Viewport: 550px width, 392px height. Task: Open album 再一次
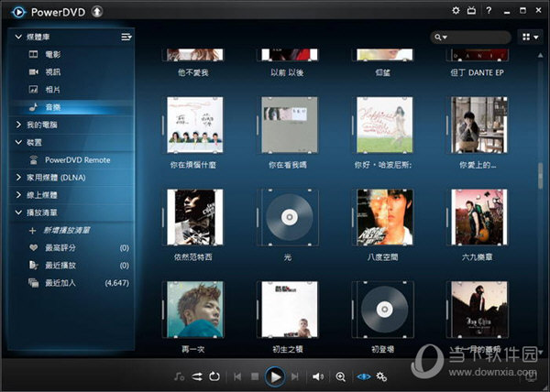click(194, 310)
